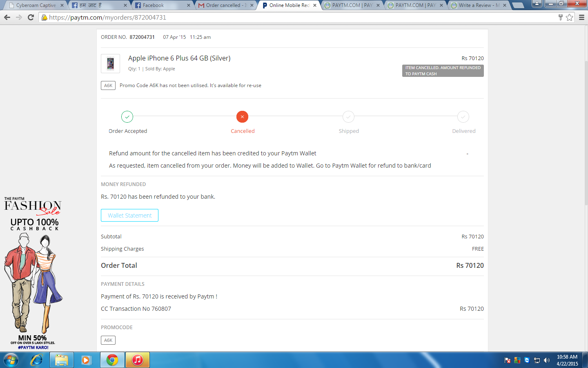Viewport: 588px width, 368px height.
Task: Open the volume control in system tray
Action: click(x=547, y=360)
